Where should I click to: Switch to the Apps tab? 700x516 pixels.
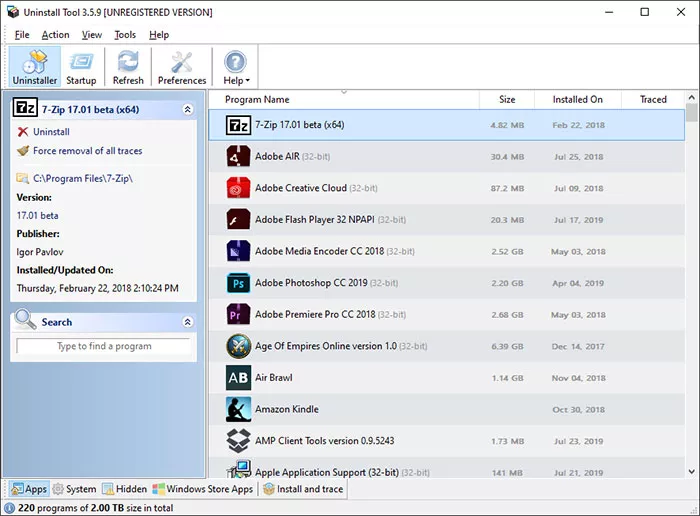click(29, 489)
